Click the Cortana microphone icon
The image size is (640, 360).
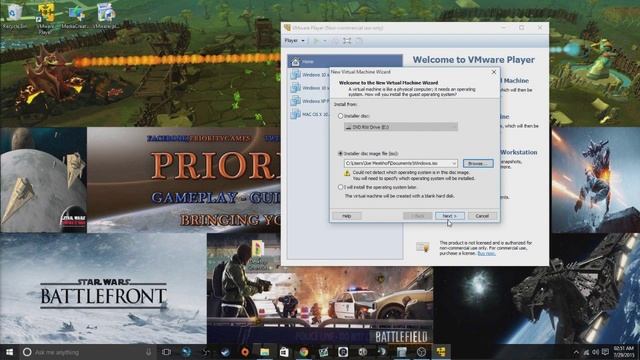point(149,352)
